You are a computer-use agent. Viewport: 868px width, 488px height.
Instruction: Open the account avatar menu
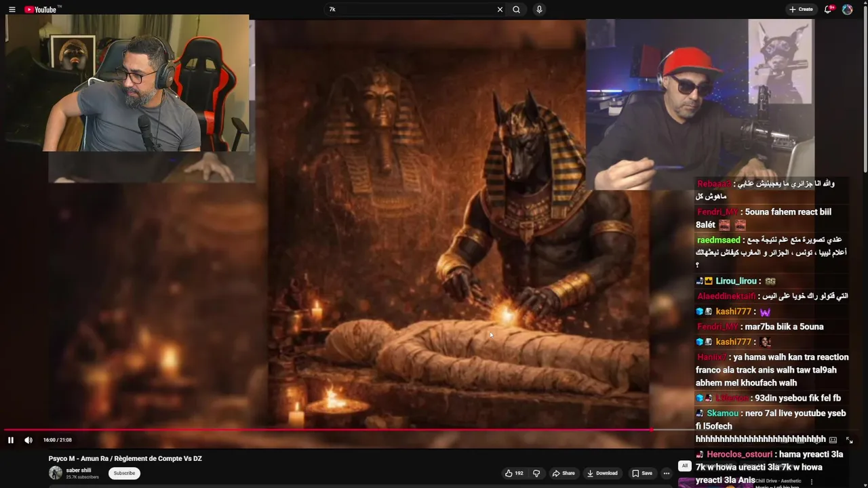tap(847, 9)
